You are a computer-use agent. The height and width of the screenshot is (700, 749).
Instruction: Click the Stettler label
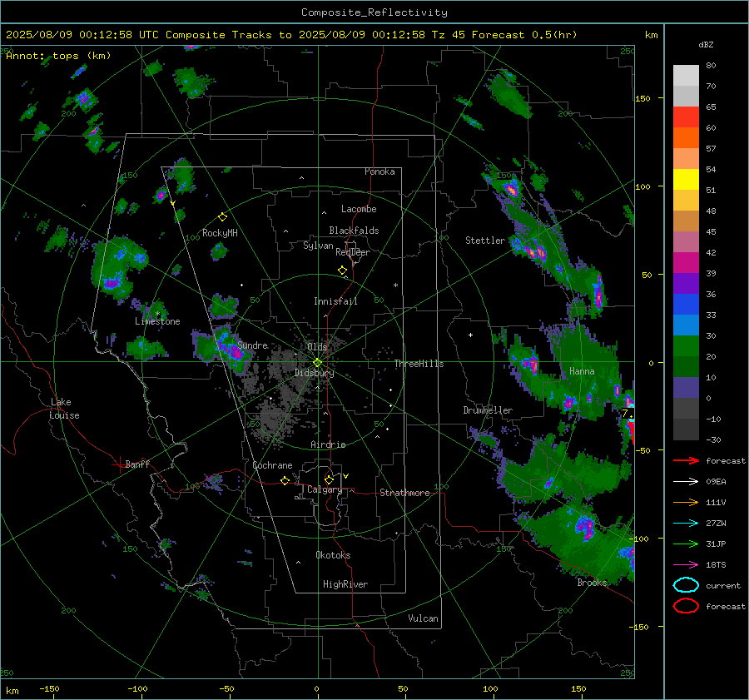[485, 241]
